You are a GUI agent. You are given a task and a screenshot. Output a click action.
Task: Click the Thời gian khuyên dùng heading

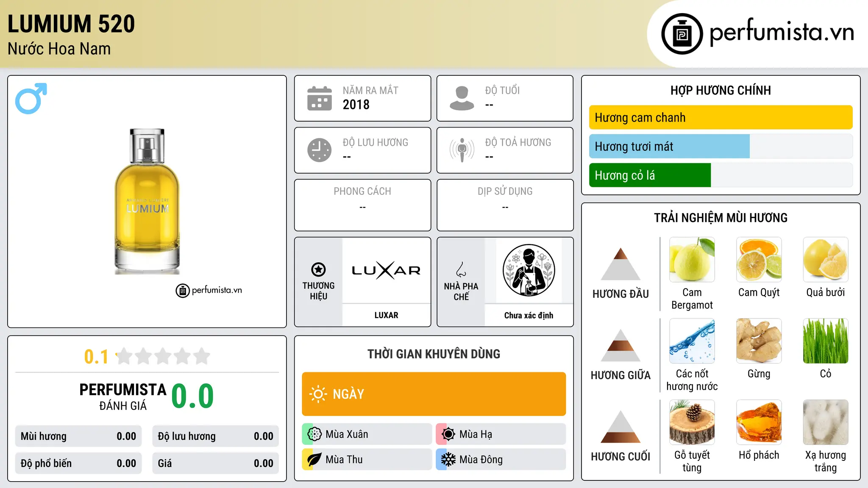[434, 354]
